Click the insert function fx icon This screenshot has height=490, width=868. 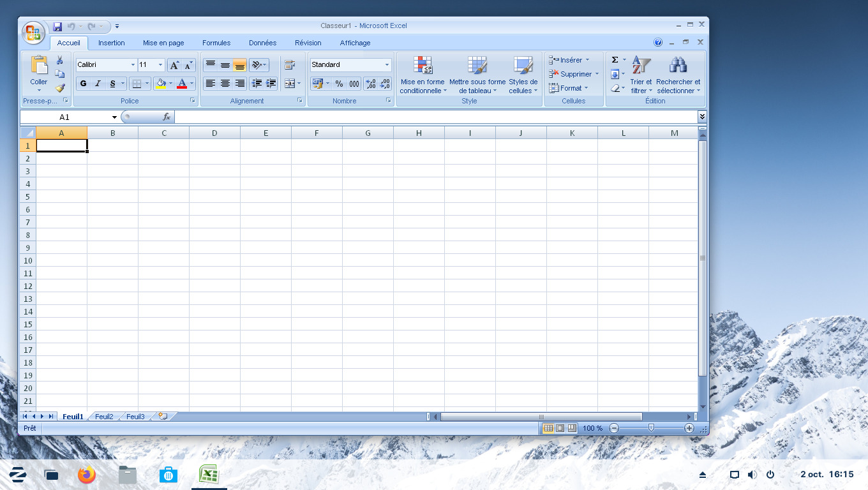pyautogui.click(x=167, y=117)
